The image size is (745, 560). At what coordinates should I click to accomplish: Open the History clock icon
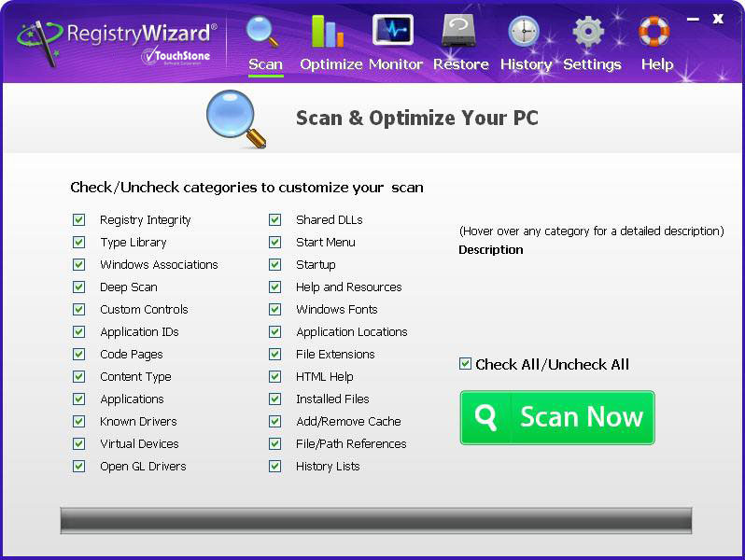(524, 32)
